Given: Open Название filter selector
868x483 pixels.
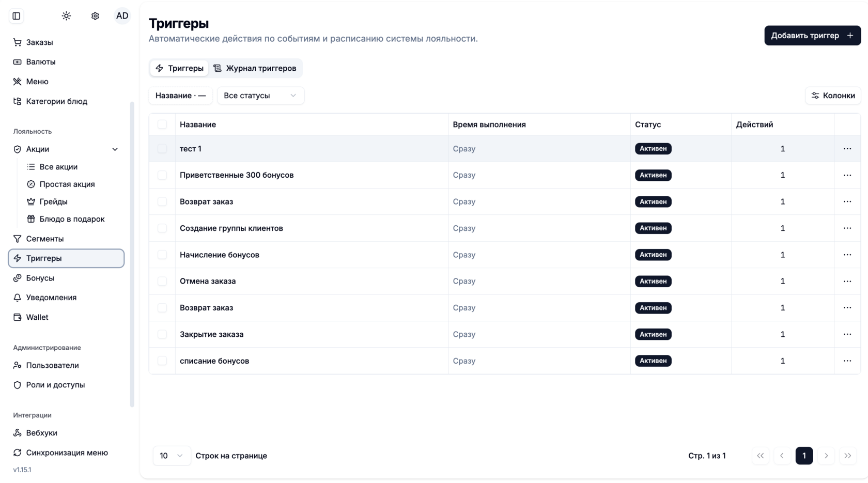Looking at the screenshot, I should (180, 96).
